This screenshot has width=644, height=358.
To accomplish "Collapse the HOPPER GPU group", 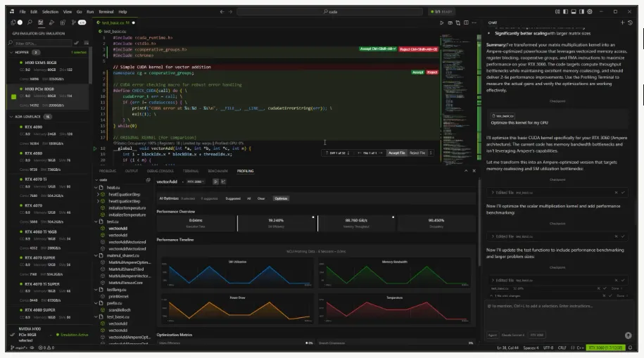I will click(x=11, y=52).
